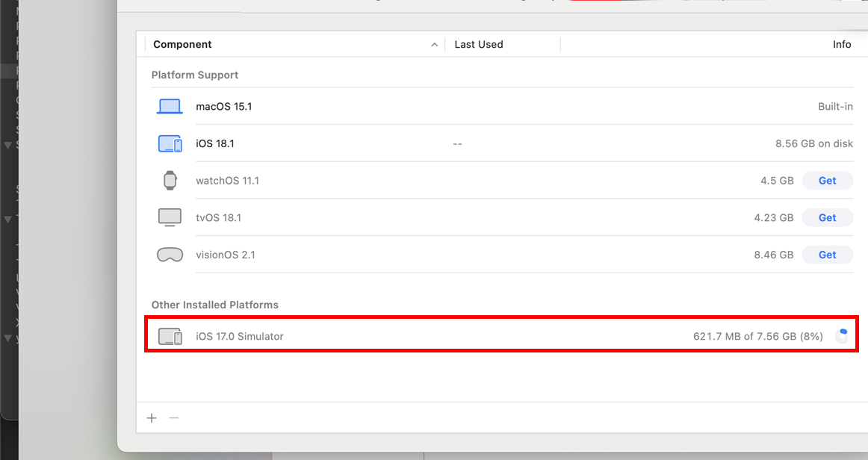Click the Info column header

841,44
